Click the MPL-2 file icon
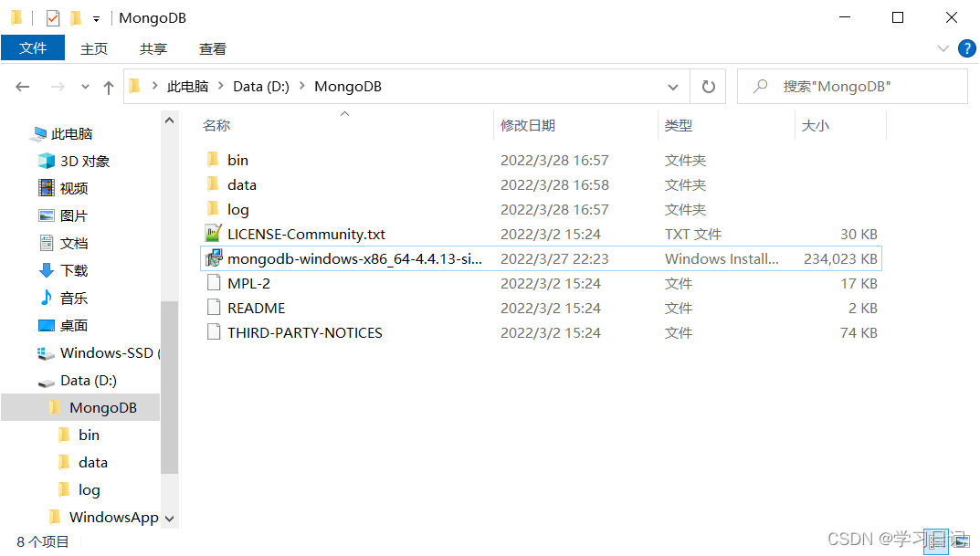980x556 pixels. (214, 283)
